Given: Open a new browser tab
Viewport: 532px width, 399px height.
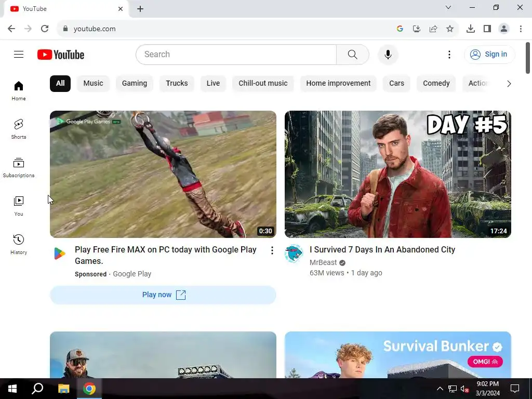Looking at the screenshot, I should coord(140,9).
